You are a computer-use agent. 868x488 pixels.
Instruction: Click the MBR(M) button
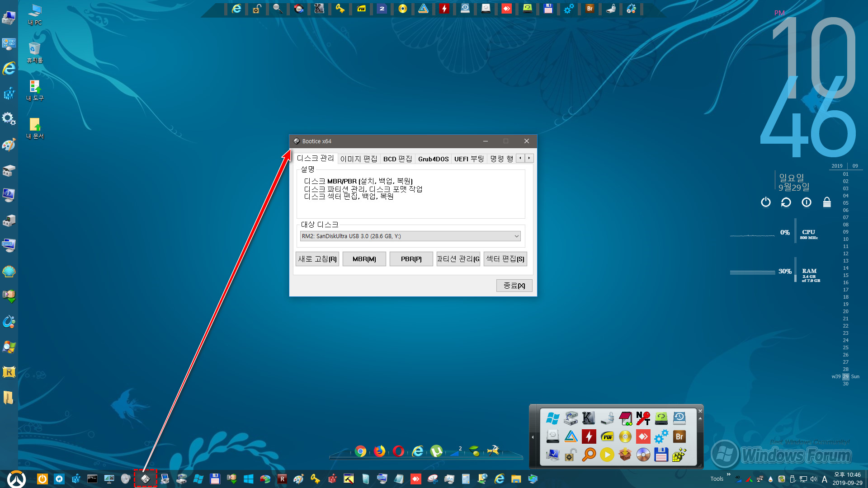pos(364,259)
